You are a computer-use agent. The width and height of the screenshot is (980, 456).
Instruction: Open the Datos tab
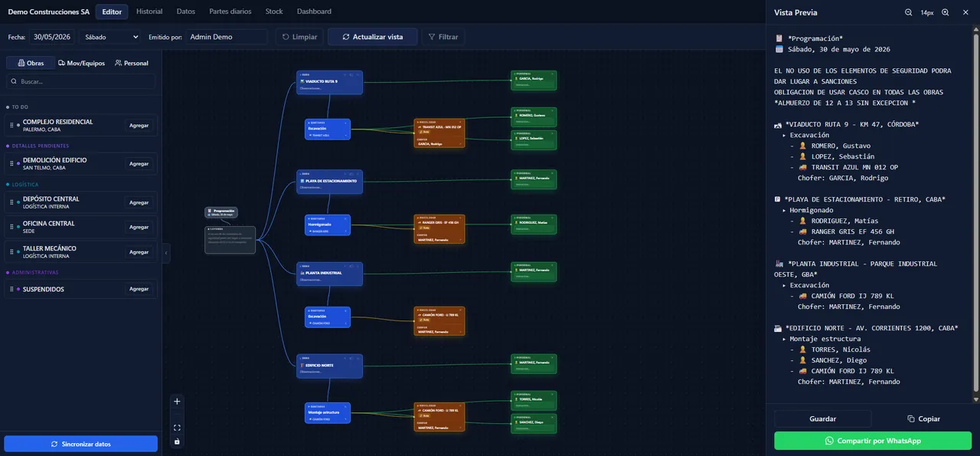[x=185, y=11]
